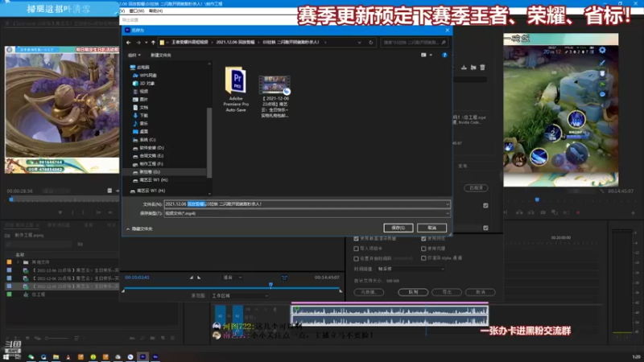Click the 元数据 button
The height and width of the screenshot is (362, 644).
pyautogui.click(x=369, y=292)
